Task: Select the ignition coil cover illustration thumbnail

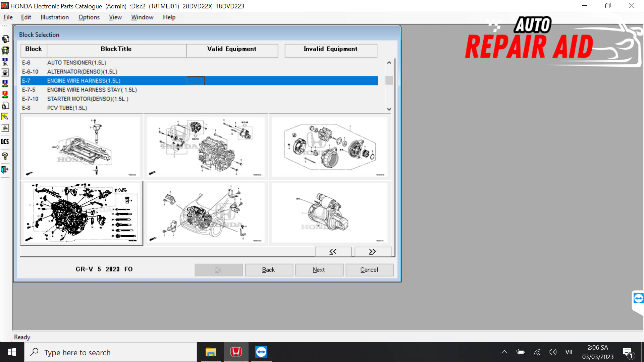Action: click(x=82, y=147)
